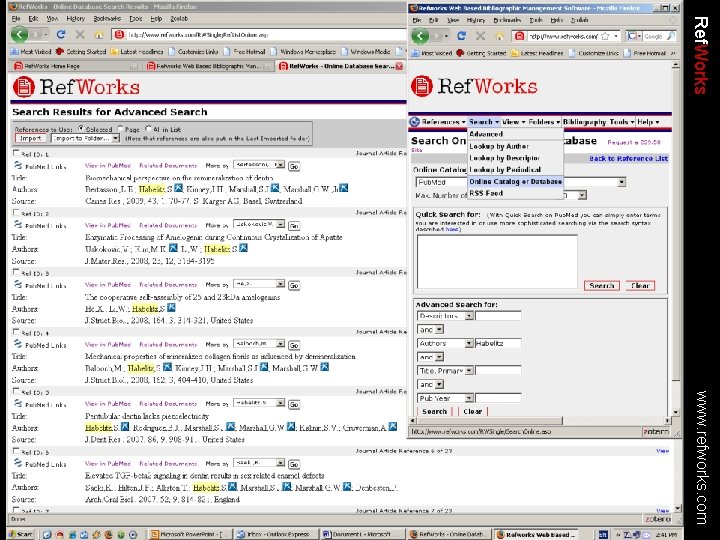Viewport: 720px width, 540px height.
Task: Click RefWorks logo in left window
Action: coord(76,87)
